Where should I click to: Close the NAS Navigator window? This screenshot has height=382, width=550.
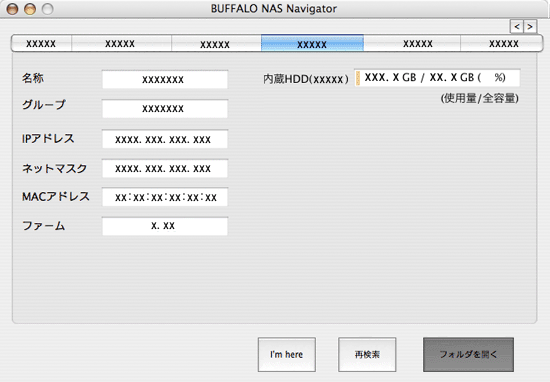tap(12, 9)
